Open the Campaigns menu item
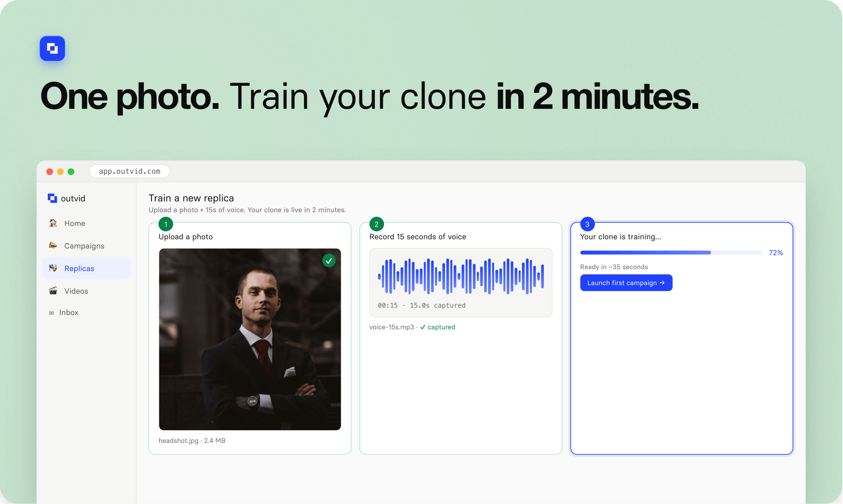 point(87,246)
